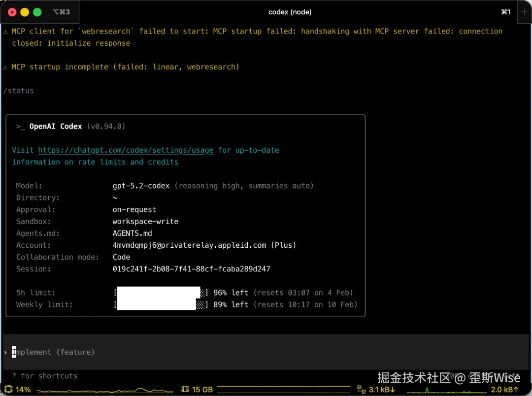Click the ? for shortcuts hint
532x396 pixels.
pos(44,376)
